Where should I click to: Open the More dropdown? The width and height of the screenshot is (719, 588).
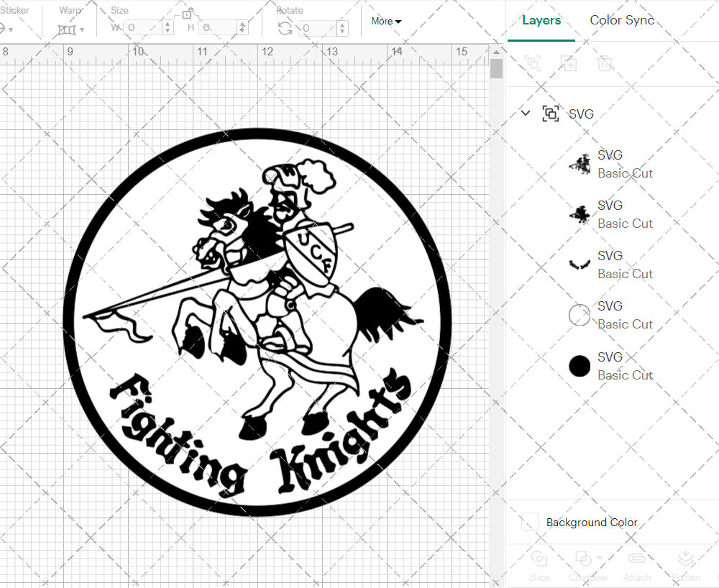385,22
